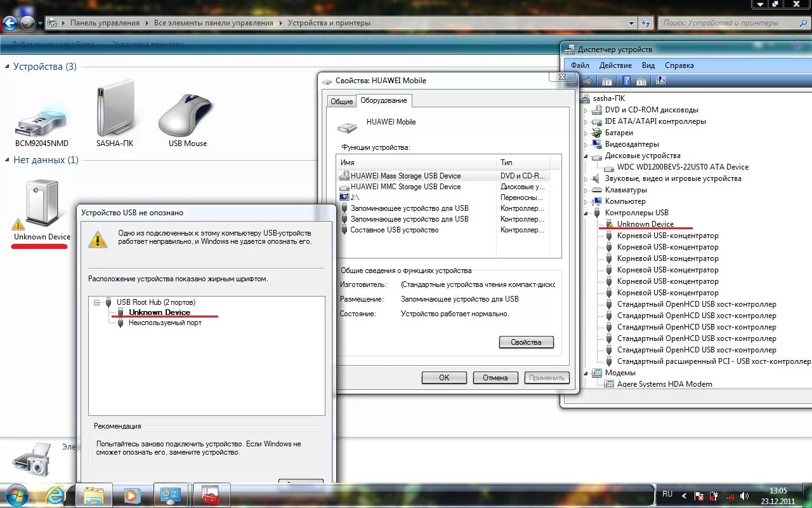Screen dimensions: 812x508
Task: Expand Звуковые, видео и игровые устройства node
Action: [x=586, y=178]
